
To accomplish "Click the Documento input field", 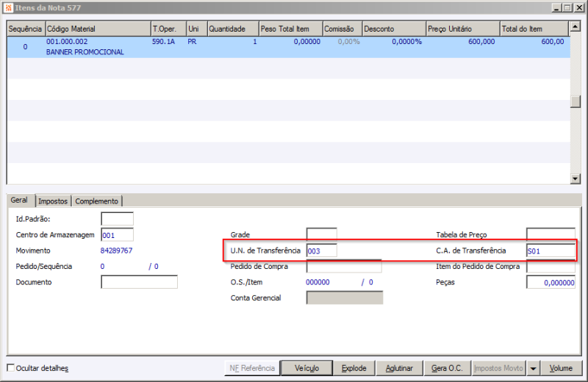I will click(x=139, y=282).
